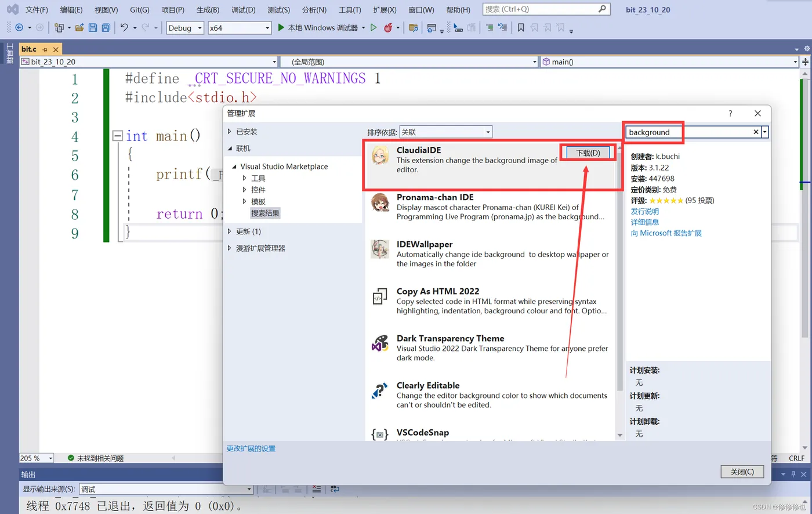This screenshot has height=514, width=812.
Task: Pin the bit.c editor tab
Action: (45, 49)
